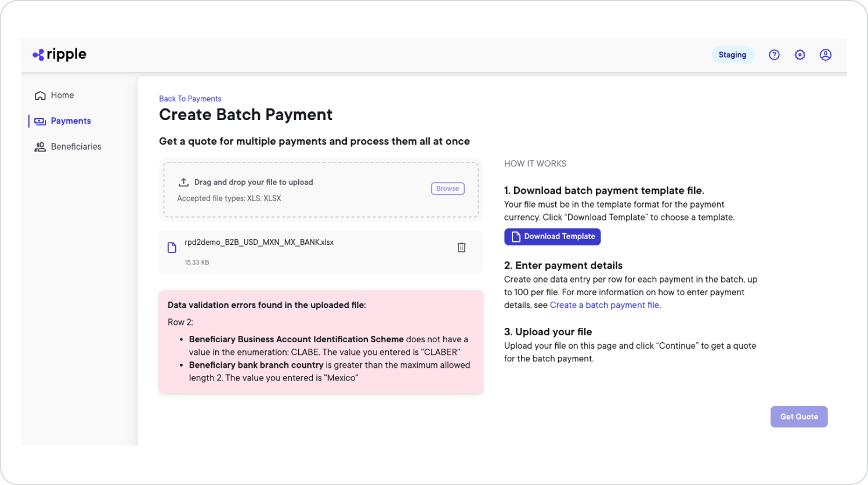Follow the Create a batch payment file link
This screenshot has height=485, width=868.
click(x=604, y=305)
